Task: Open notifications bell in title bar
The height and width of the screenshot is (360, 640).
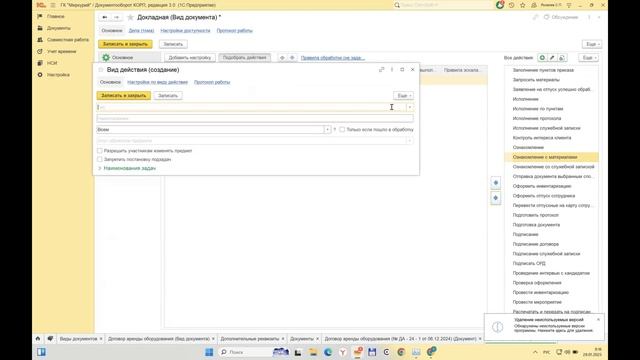Action: coord(534,5)
